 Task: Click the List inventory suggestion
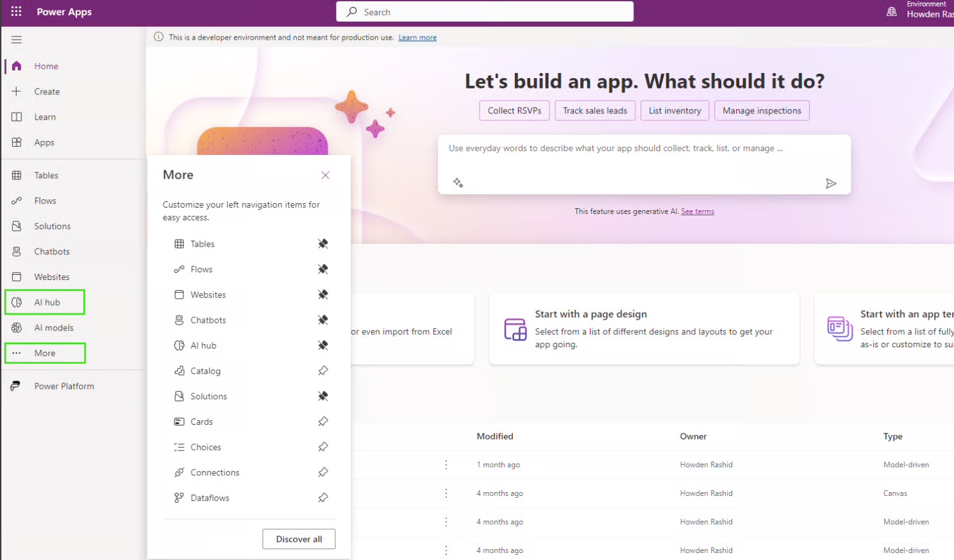(675, 110)
